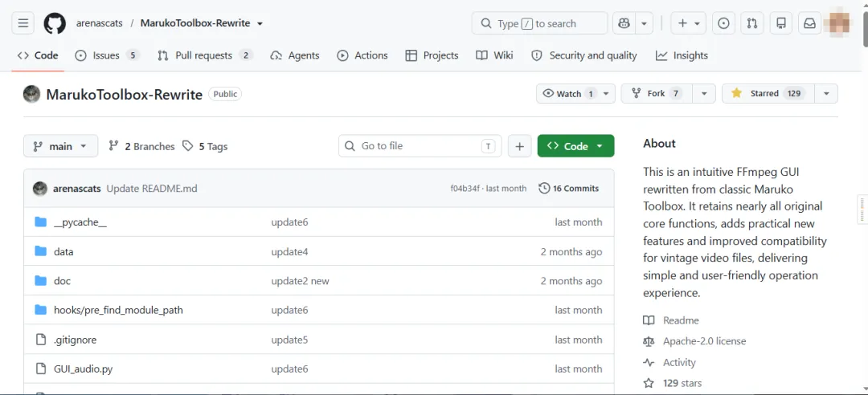
Task: Open update2 new commit message on doc row
Action: tap(300, 281)
